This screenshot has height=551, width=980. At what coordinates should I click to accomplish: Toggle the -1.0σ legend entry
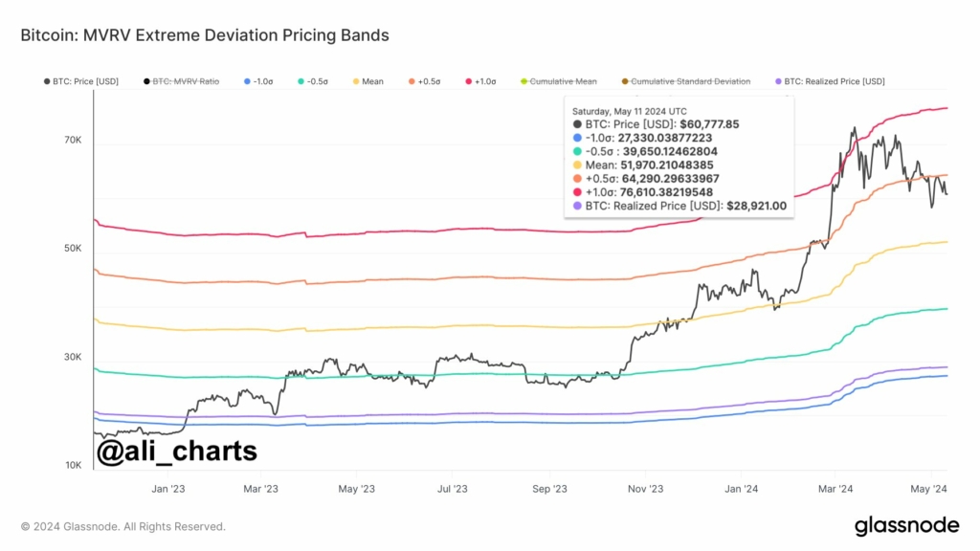[x=258, y=81]
